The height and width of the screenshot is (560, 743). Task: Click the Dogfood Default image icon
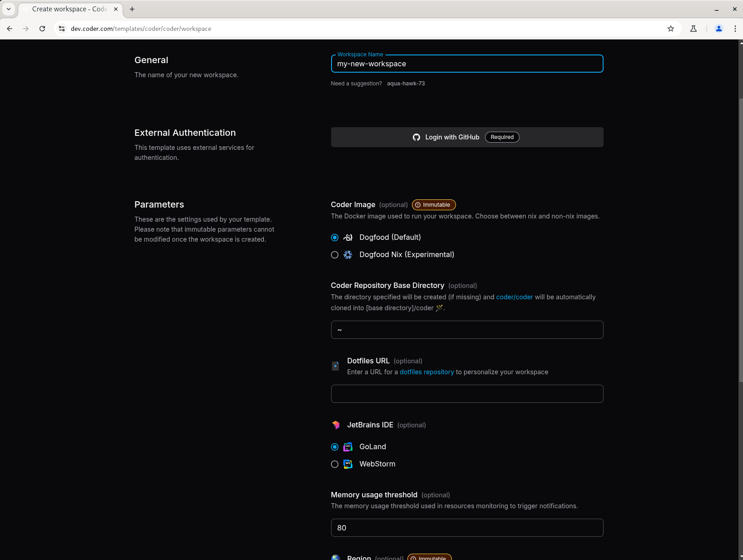(348, 238)
